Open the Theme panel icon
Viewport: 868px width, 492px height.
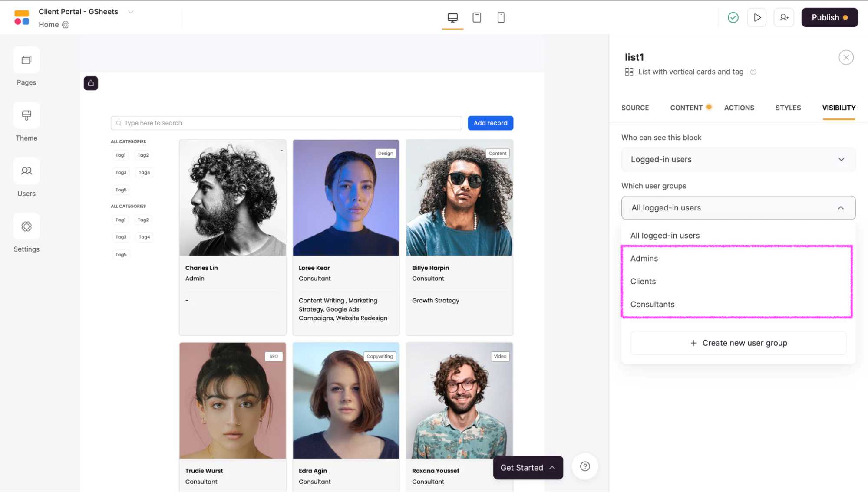26,115
